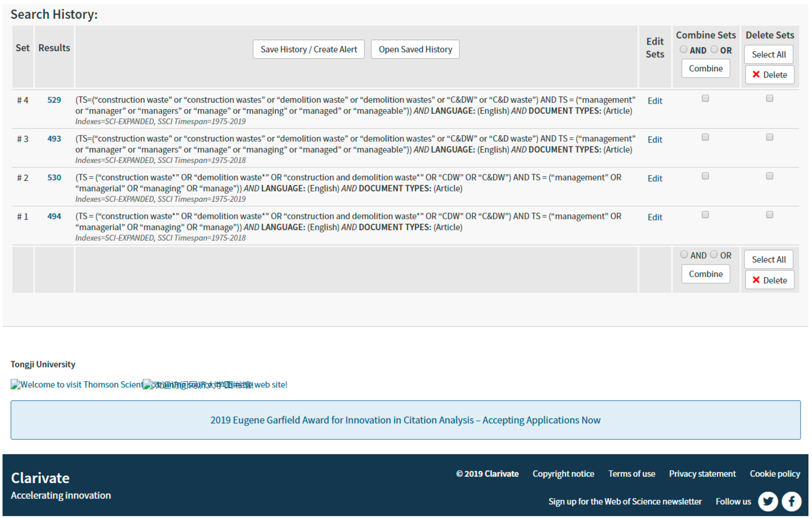Screen dimensions: 812x519
Task: Open the 529 results for set #4
Action: 54,100
